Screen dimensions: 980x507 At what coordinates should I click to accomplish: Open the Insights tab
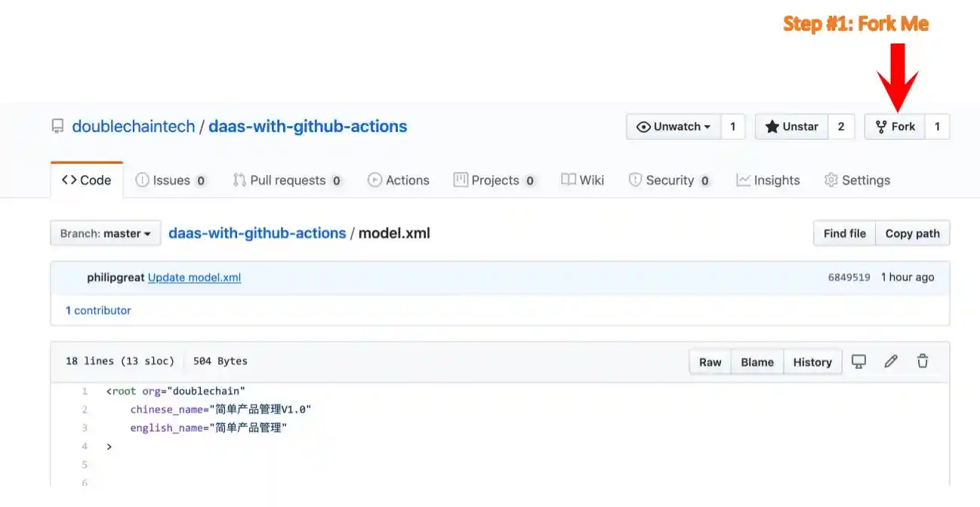point(768,180)
